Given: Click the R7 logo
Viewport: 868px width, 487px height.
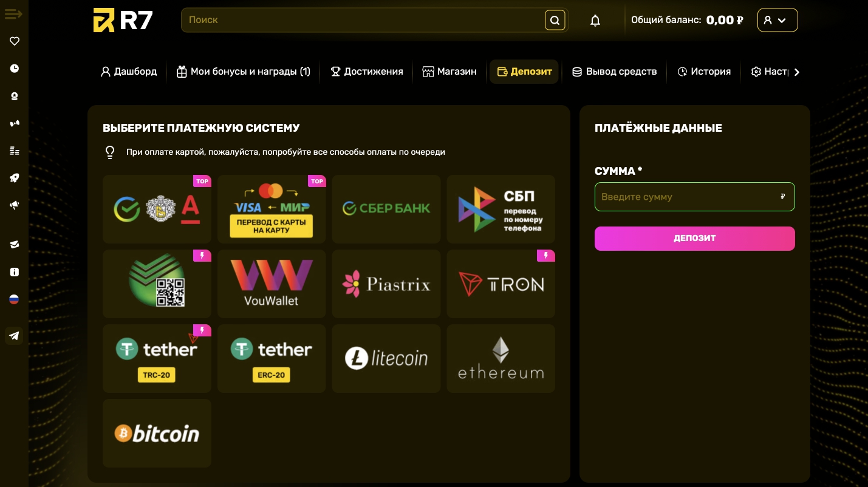Looking at the screenshot, I should (x=123, y=20).
